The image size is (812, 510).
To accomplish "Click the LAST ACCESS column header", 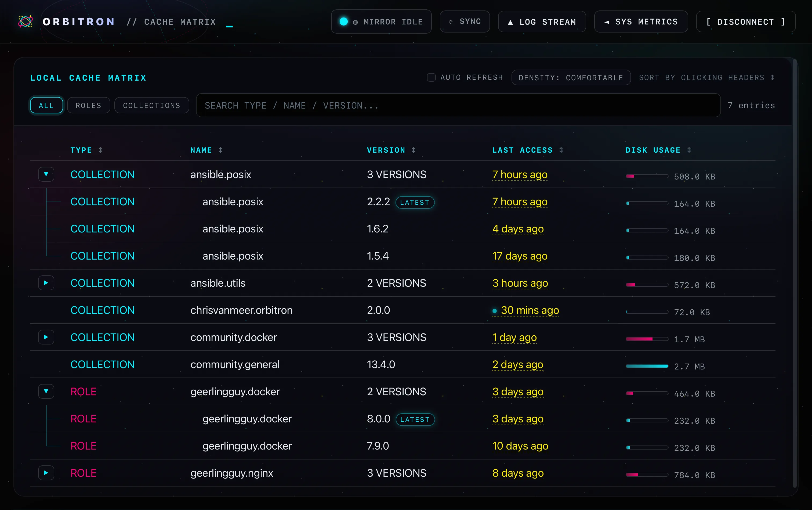I will [523, 150].
